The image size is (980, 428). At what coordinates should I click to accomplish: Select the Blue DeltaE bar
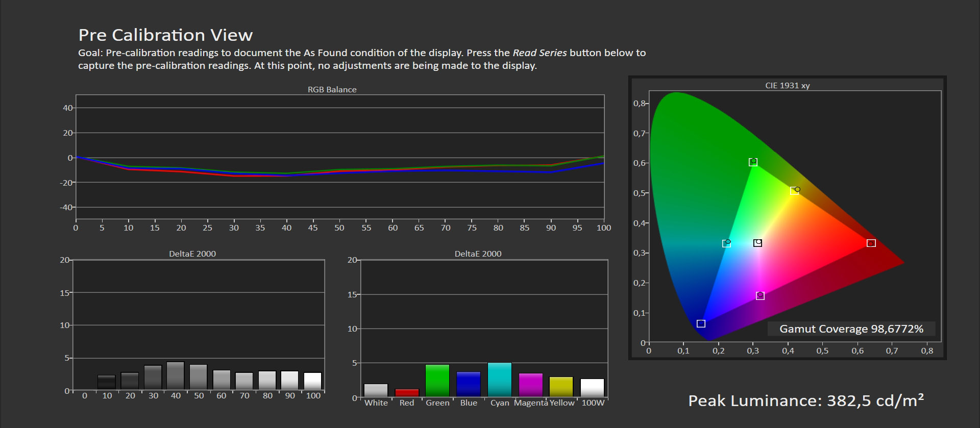point(469,384)
